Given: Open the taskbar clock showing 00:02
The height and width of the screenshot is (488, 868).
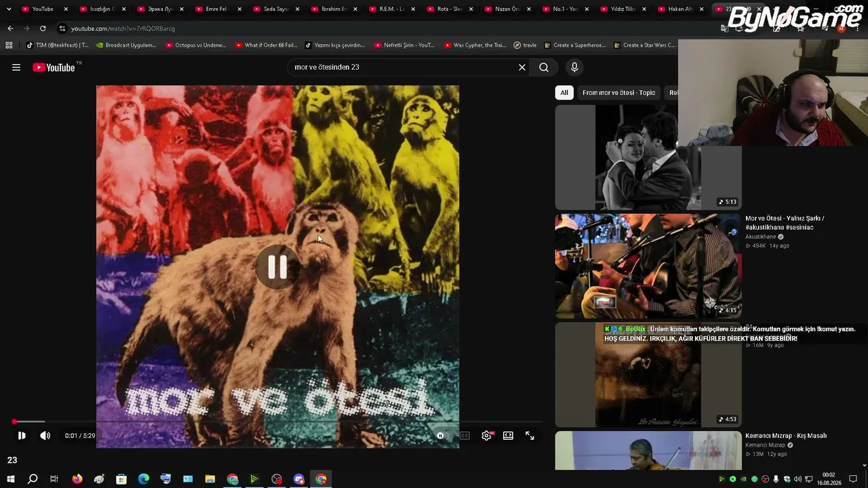Looking at the screenshot, I should pos(829,479).
